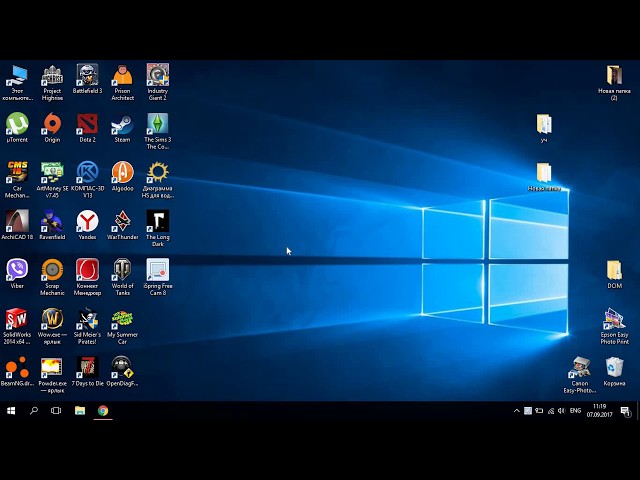This screenshot has height=480, width=640.
Task: Select the Battlefield 3 icon
Action: [x=87, y=75]
